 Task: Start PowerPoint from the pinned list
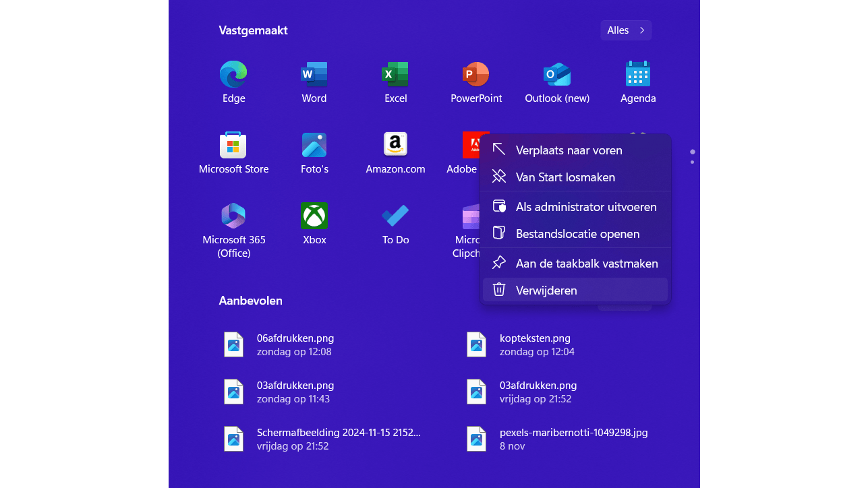(x=476, y=82)
